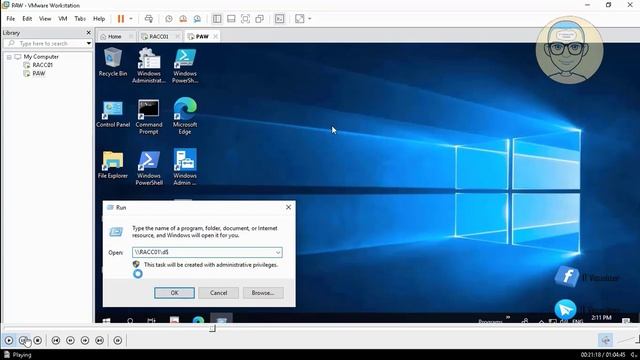This screenshot has height=360, width=640.
Task: Open the Control Panel desktop icon
Action: (113, 113)
